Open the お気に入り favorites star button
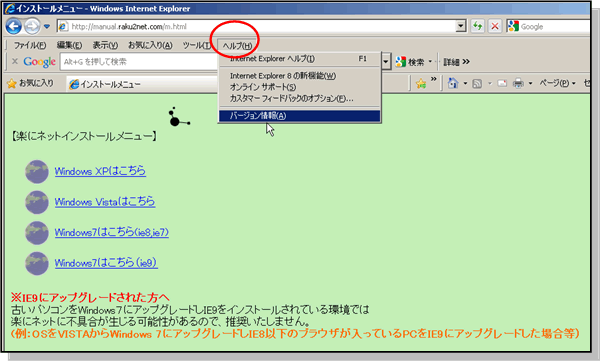 pos(31,83)
